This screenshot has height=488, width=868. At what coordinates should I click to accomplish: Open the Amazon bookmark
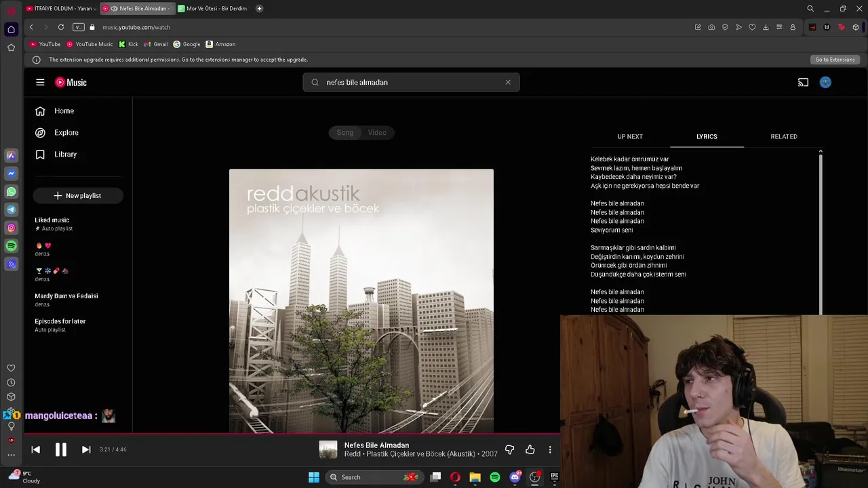pos(220,44)
